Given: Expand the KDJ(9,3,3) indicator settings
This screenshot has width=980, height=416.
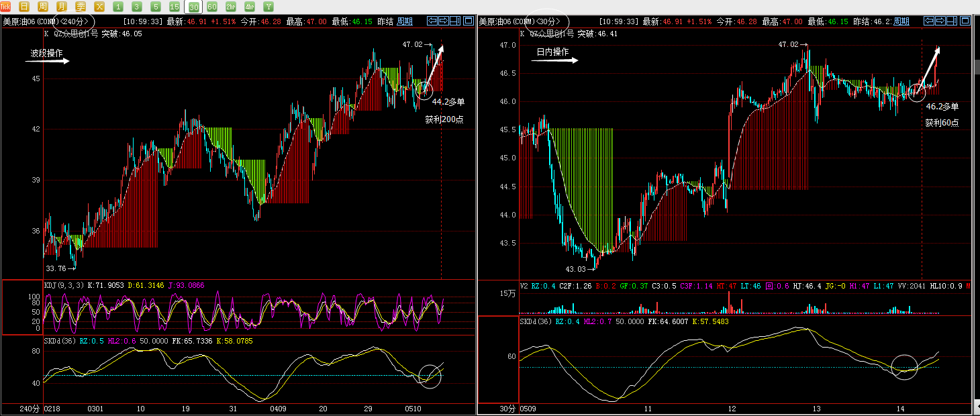Looking at the screenshot, I should (64, 285).
